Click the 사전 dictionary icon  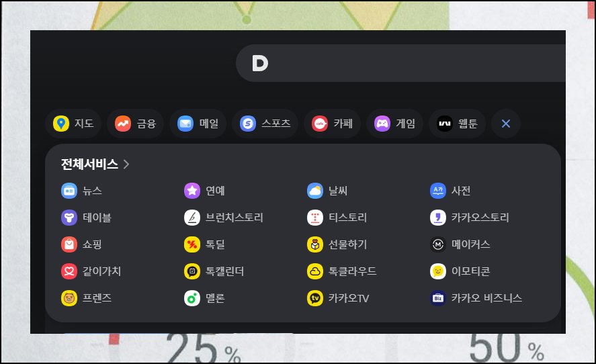[x=438, y=191]
